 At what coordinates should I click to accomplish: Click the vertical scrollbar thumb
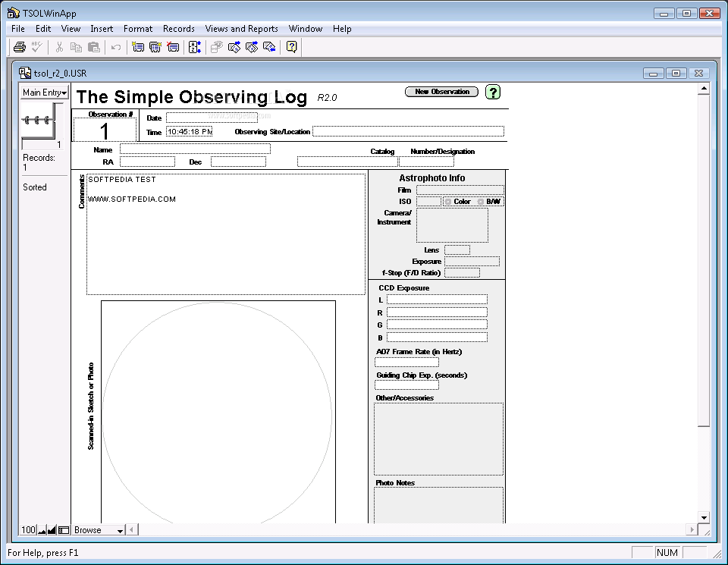pos(704,260)
